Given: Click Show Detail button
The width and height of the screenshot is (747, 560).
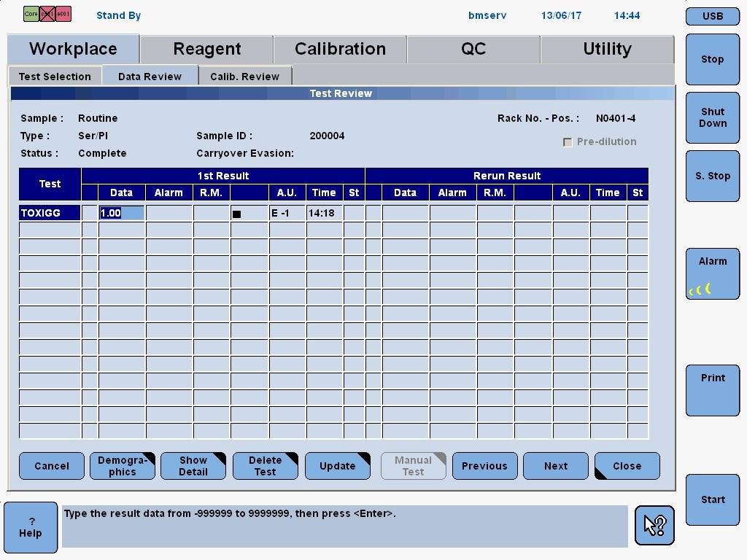Looking at the screenshot, I should (193, 466).
